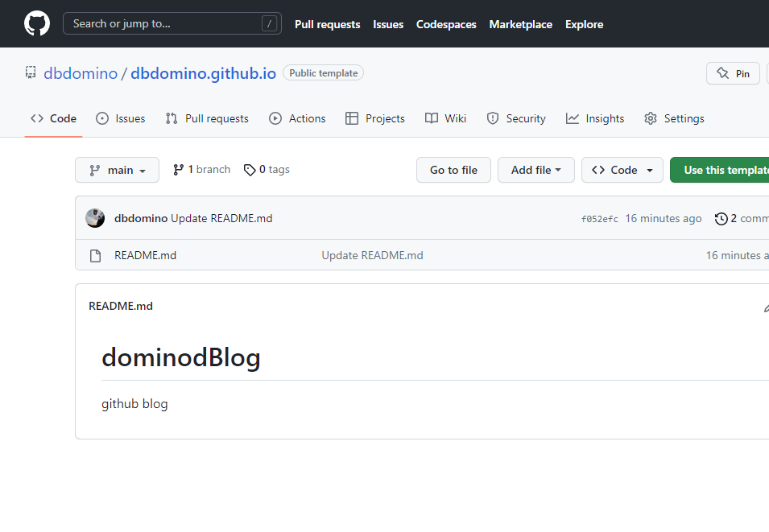The image size is (769, 532).
Task: Open Marketplace page
Action: [x=521, y=24]
